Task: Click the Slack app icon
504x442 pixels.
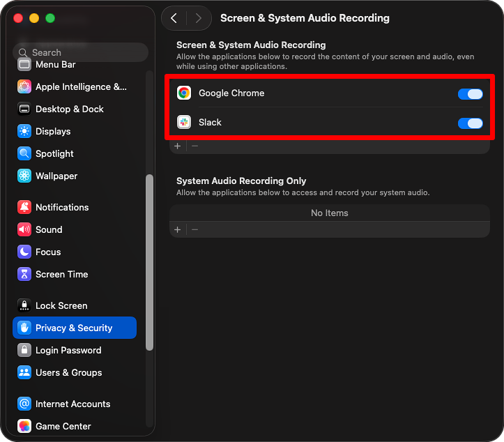Action: pyautogui.click(x=184, y=122)
